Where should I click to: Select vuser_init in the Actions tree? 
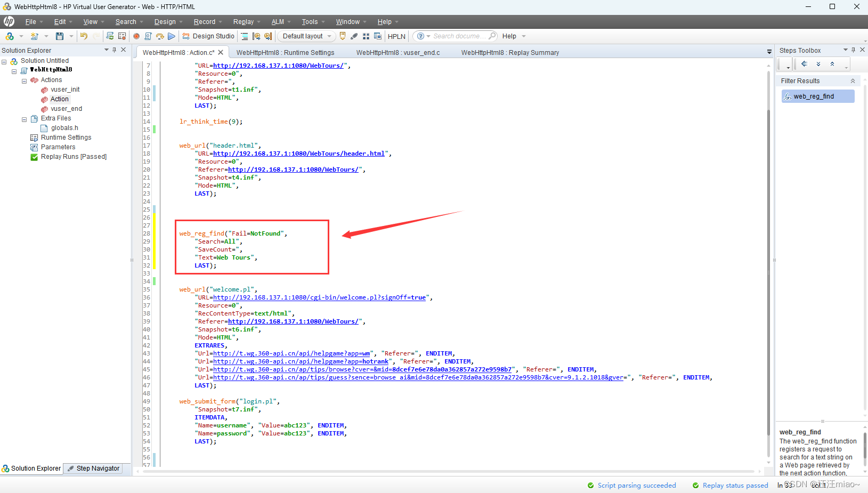tap(65, 90)
